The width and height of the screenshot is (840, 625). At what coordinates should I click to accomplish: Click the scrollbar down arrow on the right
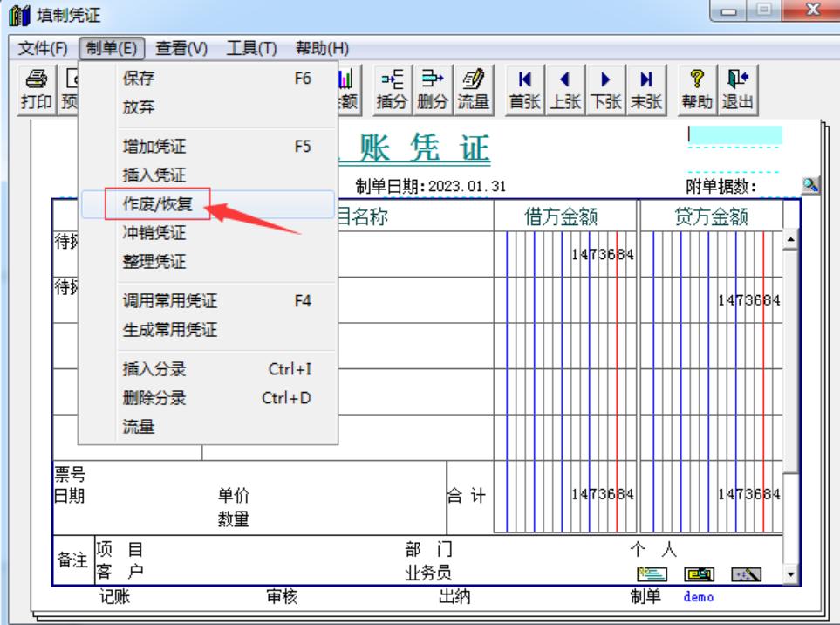(x=790, y=574)
